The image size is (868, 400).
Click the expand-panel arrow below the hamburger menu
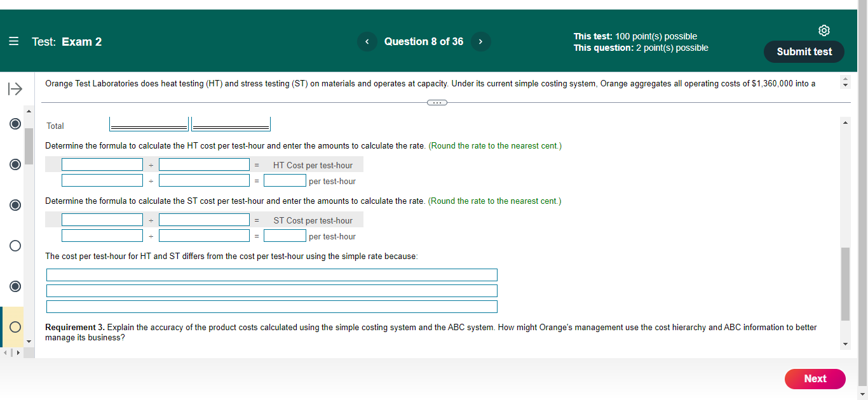(x=15, y=88)
